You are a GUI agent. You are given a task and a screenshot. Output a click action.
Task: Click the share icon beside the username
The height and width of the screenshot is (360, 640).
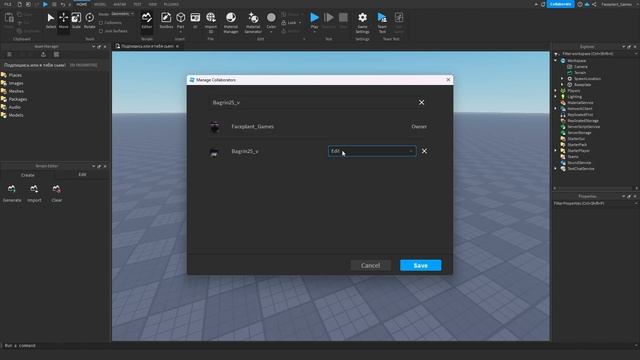(x=594, y=4)
